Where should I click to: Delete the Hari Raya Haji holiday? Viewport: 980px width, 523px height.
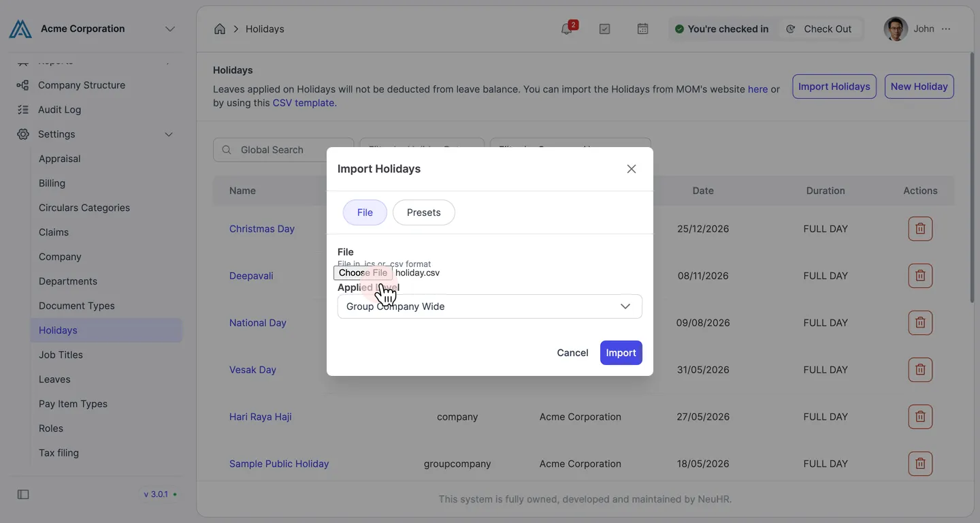920,417
